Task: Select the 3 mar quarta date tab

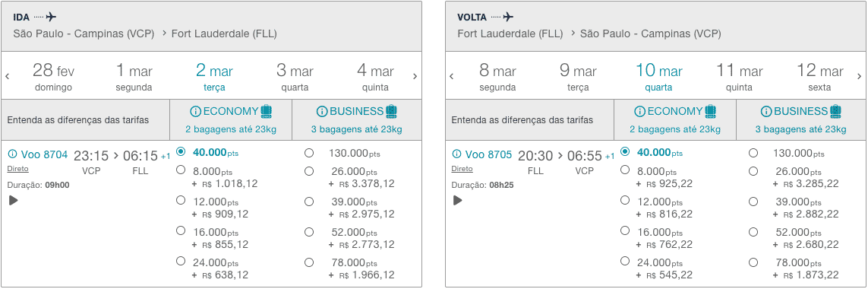Action: [295, 77]
